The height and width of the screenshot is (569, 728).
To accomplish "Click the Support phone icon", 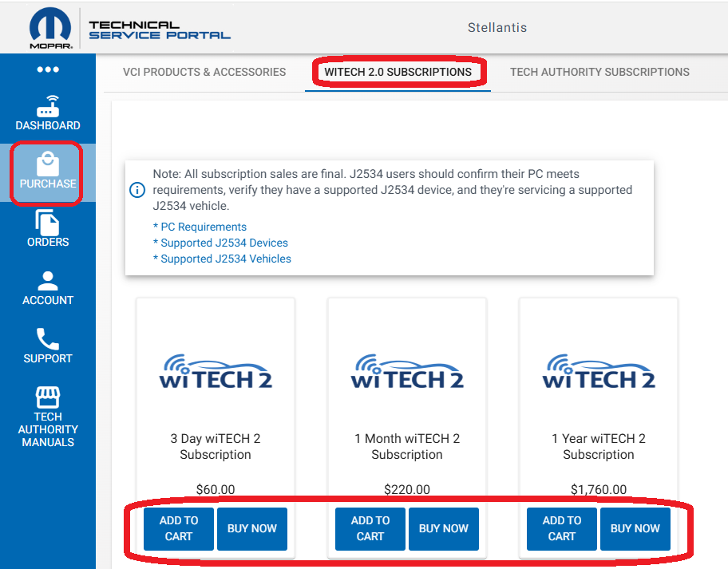I will tap(48, 339).
